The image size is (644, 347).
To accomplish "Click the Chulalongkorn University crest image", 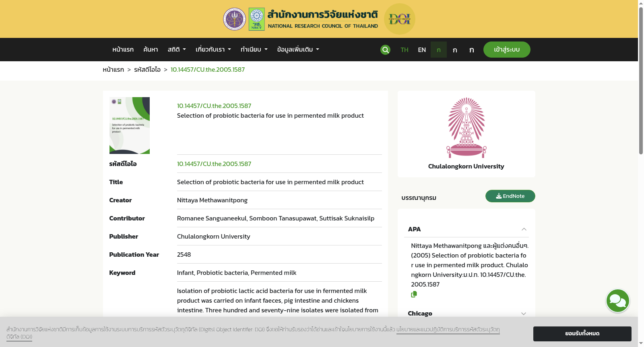I will pos(466,127).
